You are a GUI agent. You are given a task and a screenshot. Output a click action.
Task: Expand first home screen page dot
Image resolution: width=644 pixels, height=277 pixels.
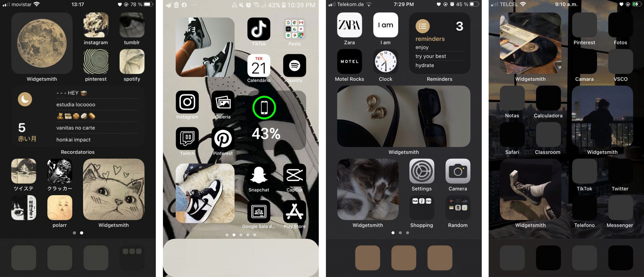(x=74, y=233)
